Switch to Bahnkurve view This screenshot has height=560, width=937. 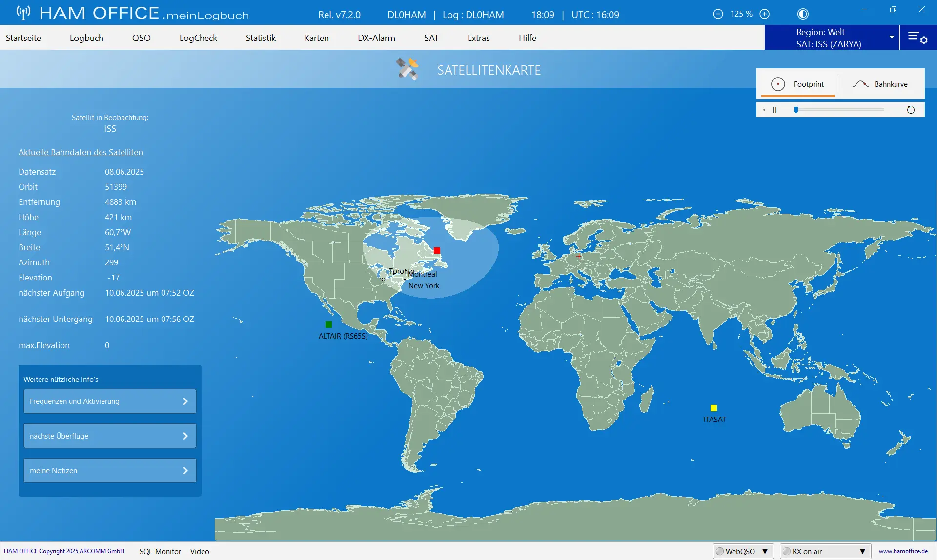coord(881,84)
